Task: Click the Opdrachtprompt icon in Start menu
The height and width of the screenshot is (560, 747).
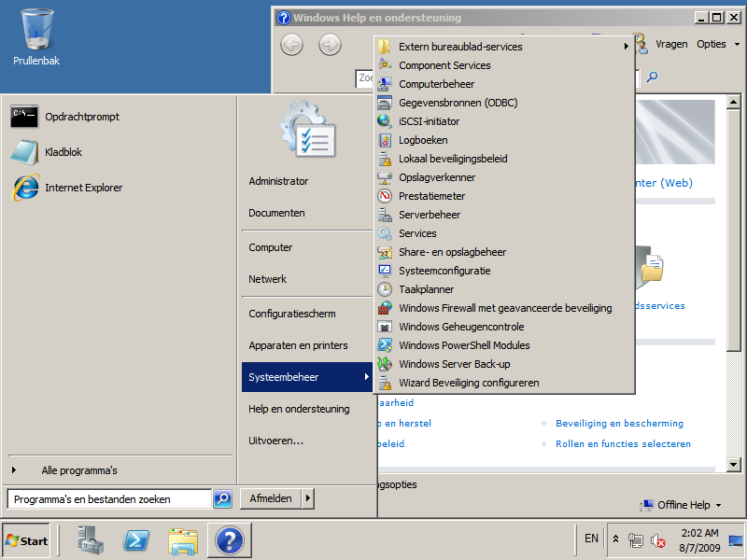Action: 24,117
